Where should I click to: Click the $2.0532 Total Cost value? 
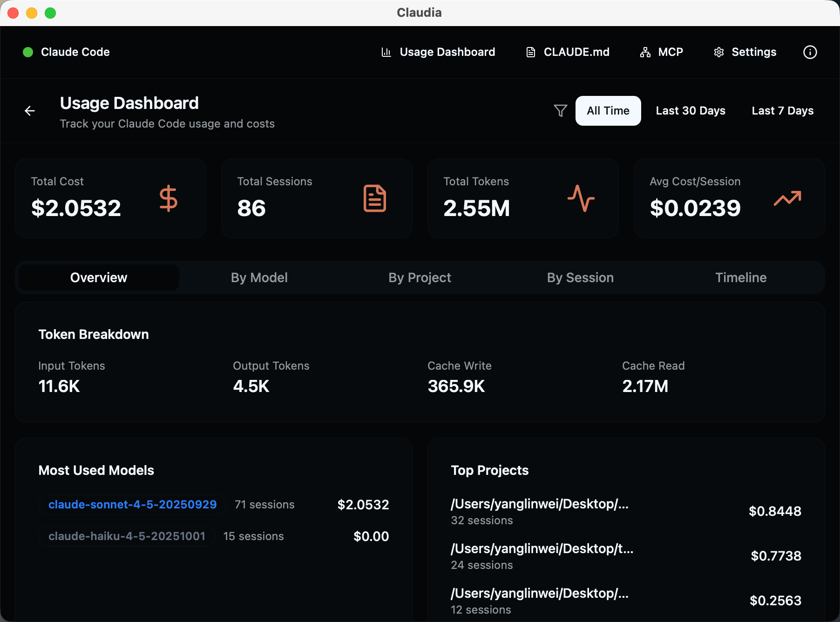point(76,208)
